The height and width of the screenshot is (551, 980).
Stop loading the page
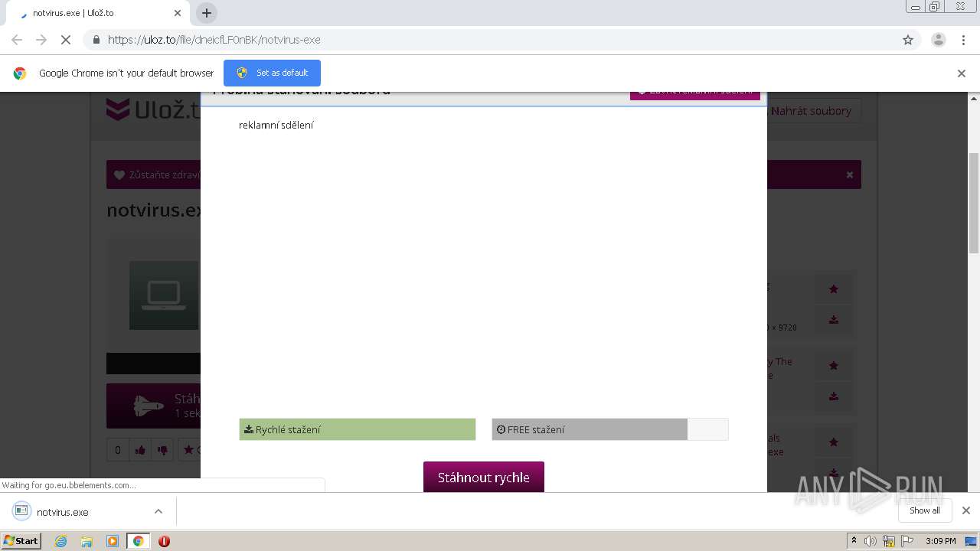[x=66, y=40]
